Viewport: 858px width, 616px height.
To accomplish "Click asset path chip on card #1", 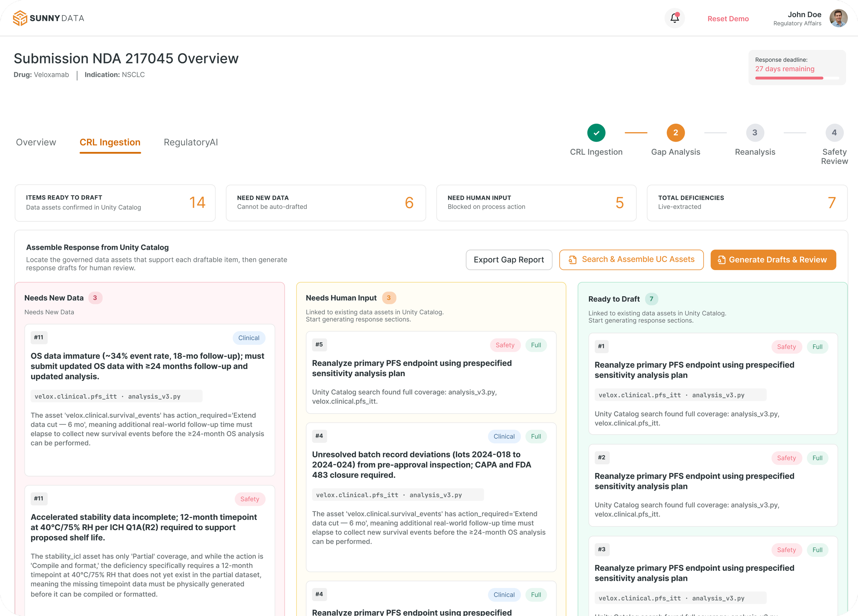I will [681, 395].
